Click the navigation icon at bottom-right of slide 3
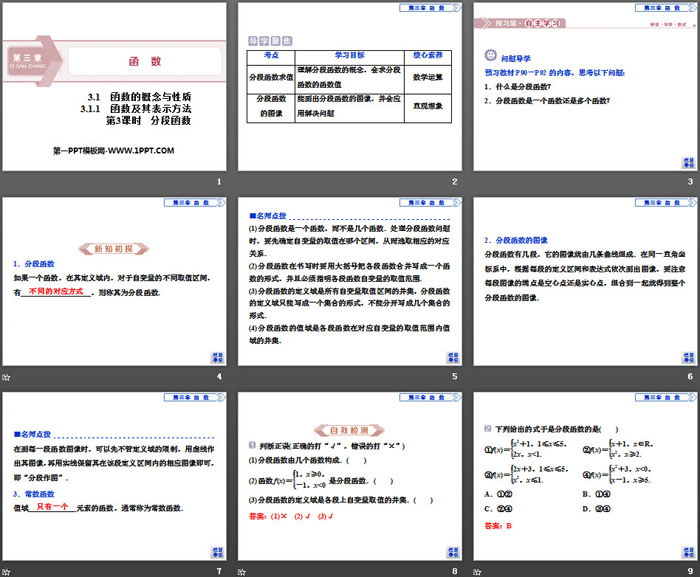Screen dimensions: 700x577 point(688,163)
